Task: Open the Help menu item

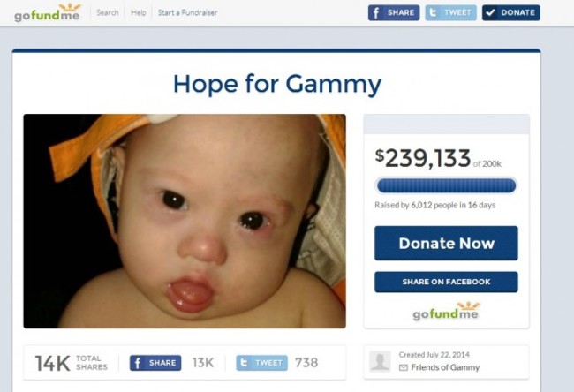Action: pyautogui.click(x=139, y=12)
